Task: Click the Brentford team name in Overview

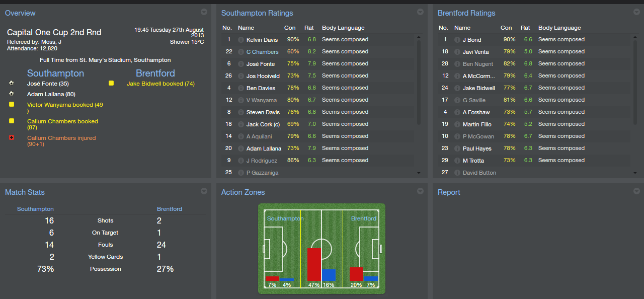Action: (x=155, y=73)
